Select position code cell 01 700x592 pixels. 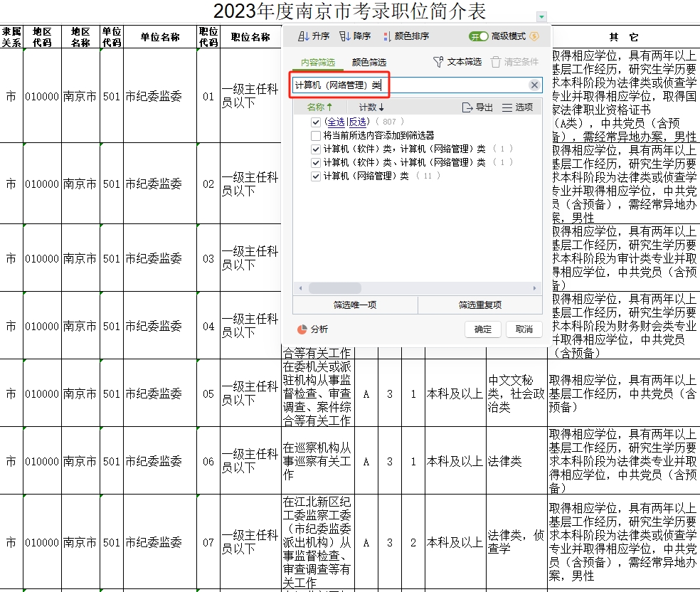coord(208,96)
